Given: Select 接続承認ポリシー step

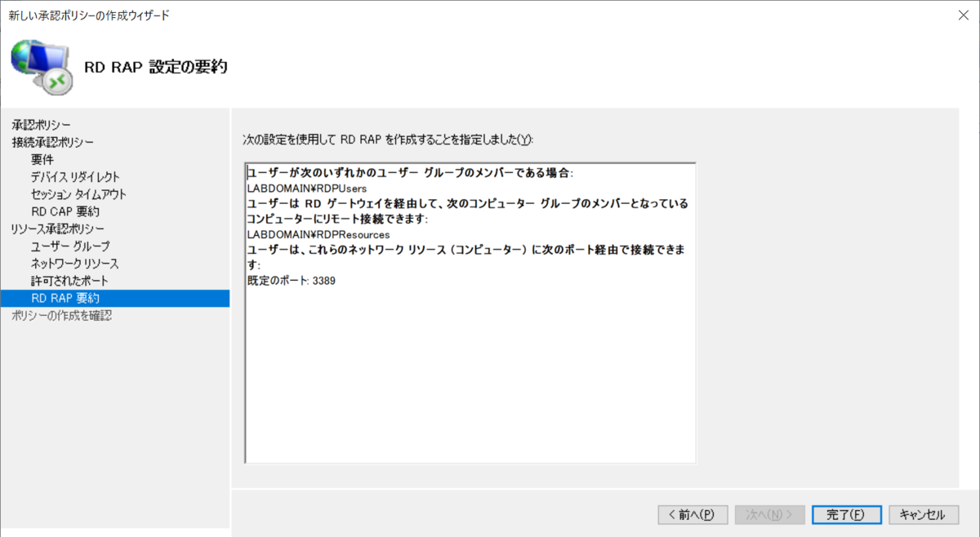Looking at the screenshot, I should point(52,142).
